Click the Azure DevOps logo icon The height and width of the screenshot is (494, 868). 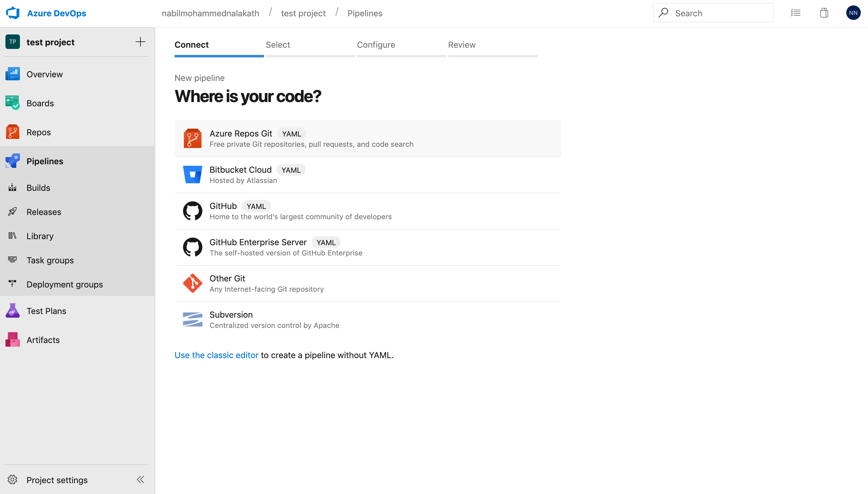click(x=13, y=13)
